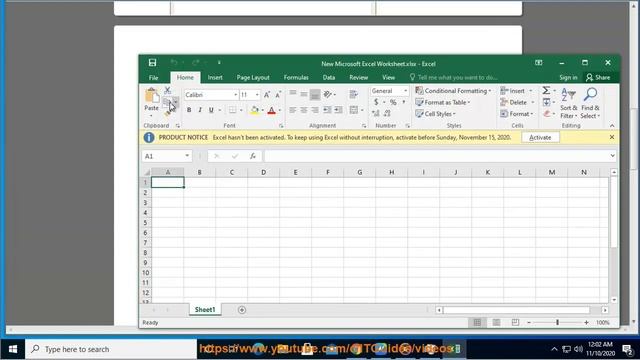The width and height of the screenshot is (640, 360).
Task: Apply Accounting dollar format
Action: click(x=376, y=102)
